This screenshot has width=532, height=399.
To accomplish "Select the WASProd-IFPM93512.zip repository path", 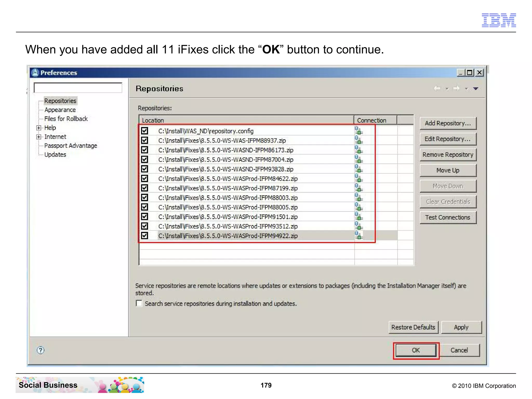I will click(x=228, y=226).
